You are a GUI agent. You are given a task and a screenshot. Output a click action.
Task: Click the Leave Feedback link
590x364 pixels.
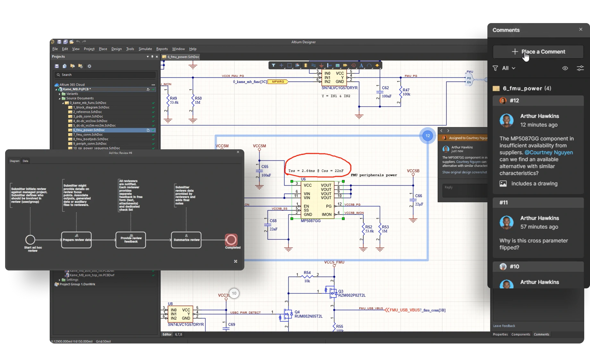504,326
